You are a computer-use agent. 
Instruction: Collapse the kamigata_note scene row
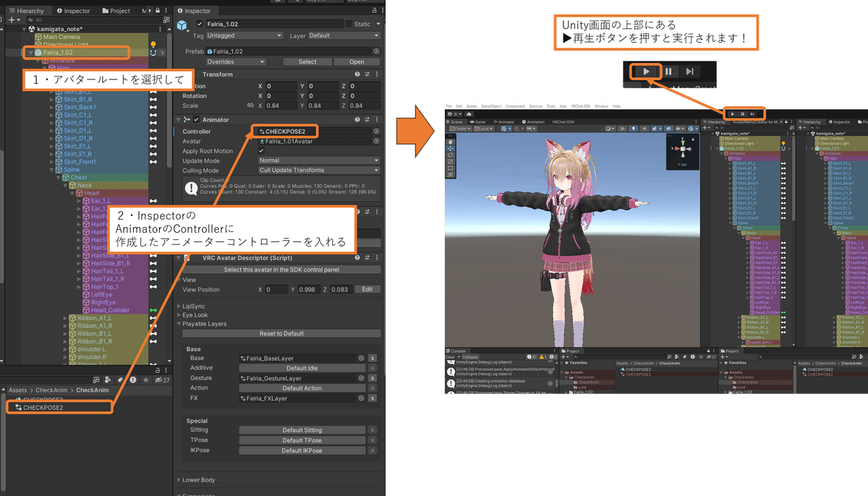point(22,28)
